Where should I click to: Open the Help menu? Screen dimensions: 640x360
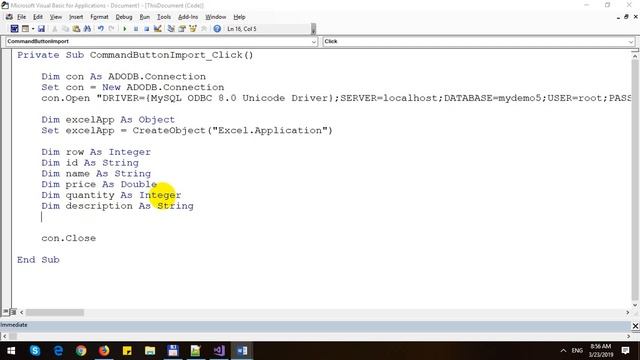coord(239,17)
